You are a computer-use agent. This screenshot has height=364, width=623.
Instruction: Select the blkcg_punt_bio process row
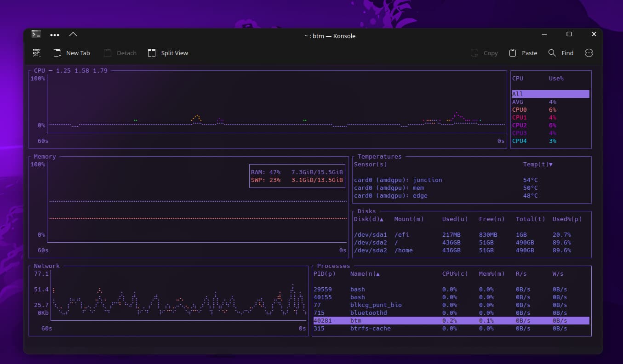(452, 305)
